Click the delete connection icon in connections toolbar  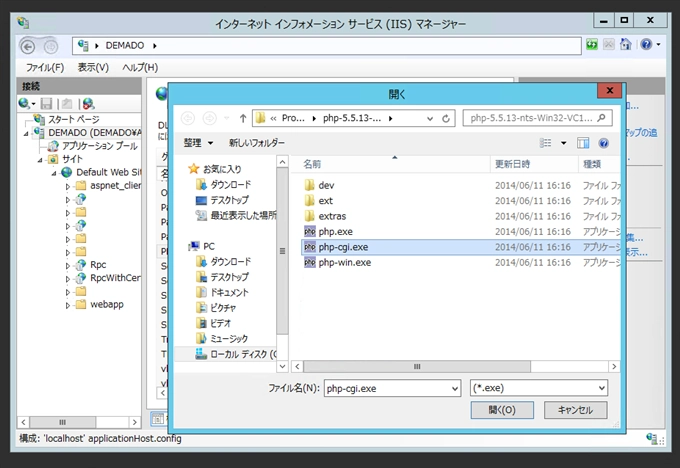(88, 104)
